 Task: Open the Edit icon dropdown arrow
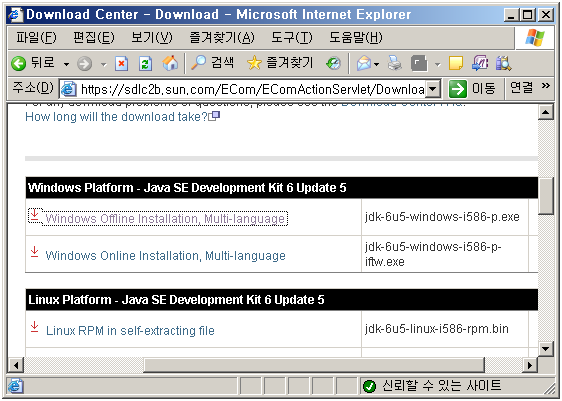pos(438,65)
